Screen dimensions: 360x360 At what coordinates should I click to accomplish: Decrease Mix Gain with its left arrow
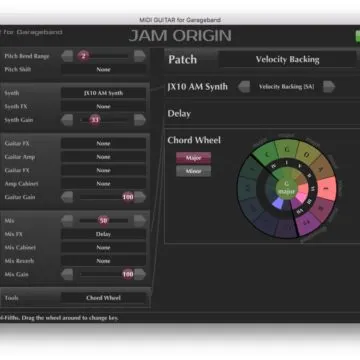[x=67, y=274]
